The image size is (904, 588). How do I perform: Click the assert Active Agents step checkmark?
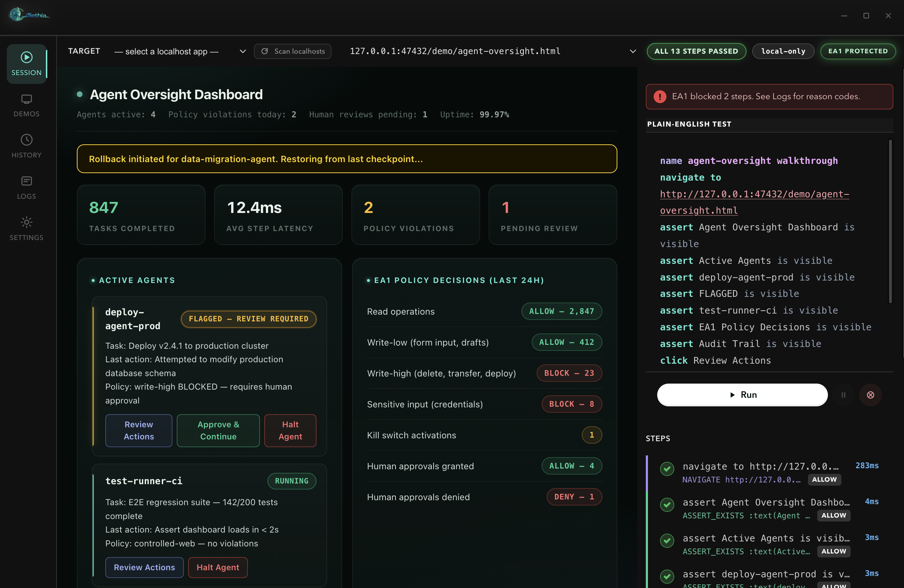click(x=666, y=541)
